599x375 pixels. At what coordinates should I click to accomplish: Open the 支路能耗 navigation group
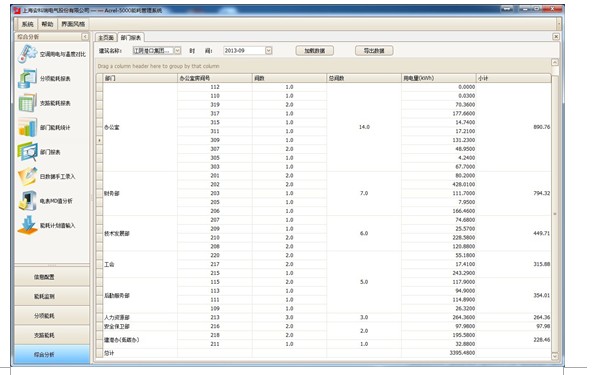pyautogui.click(x=52, y=335)
